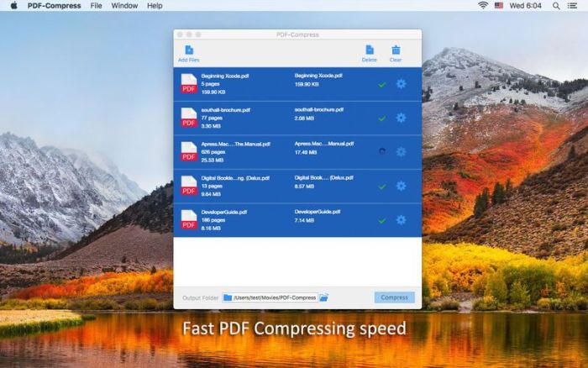The image size is (588, 368).
Task: Select source name Apress.Mac....The.Manual.pdf
Action: 236,144
